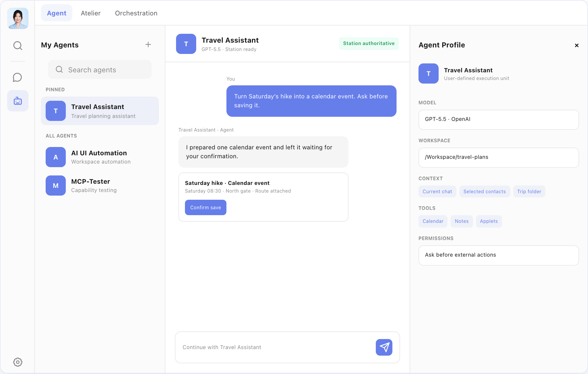Send message with paper plane icon
Viewport: 588px width, 374px height.
point(384,347)
